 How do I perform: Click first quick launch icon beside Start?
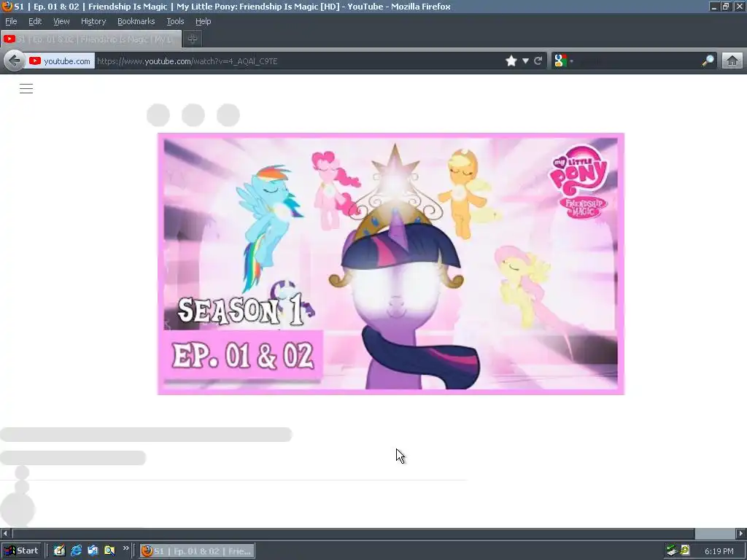[x=59, y=551]
